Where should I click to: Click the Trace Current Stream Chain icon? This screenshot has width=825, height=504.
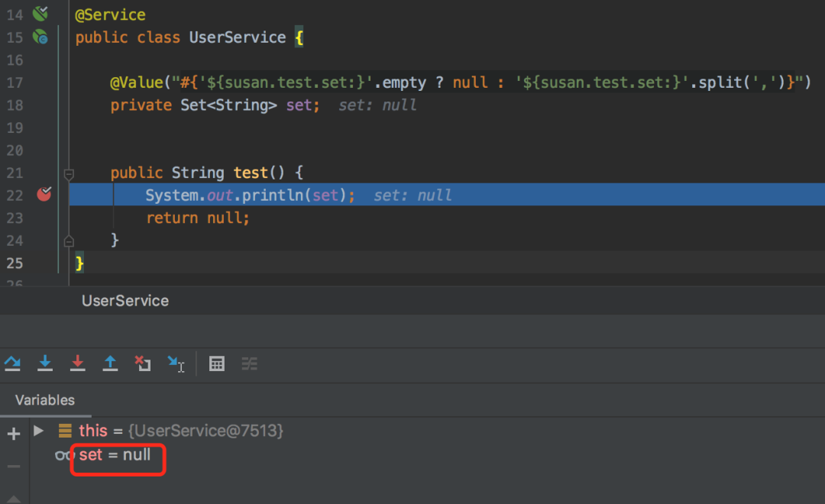(x=249, y=363)
